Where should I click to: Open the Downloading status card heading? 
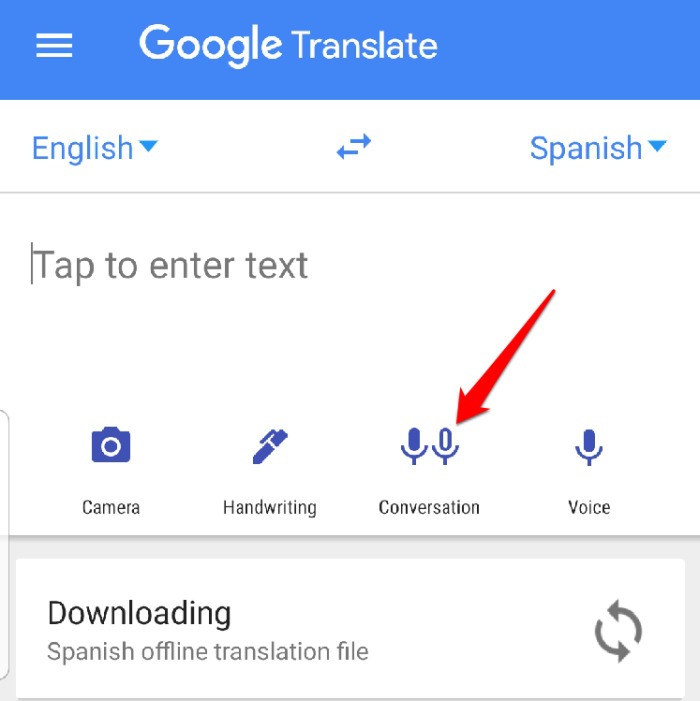pyautogui.click(x=139, y=613)
